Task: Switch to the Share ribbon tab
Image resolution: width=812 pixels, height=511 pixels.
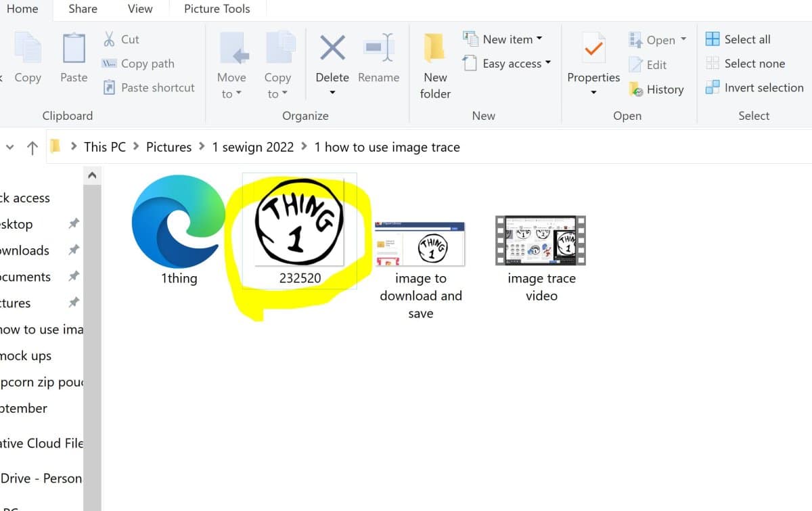Action: (x=83, y=9)
